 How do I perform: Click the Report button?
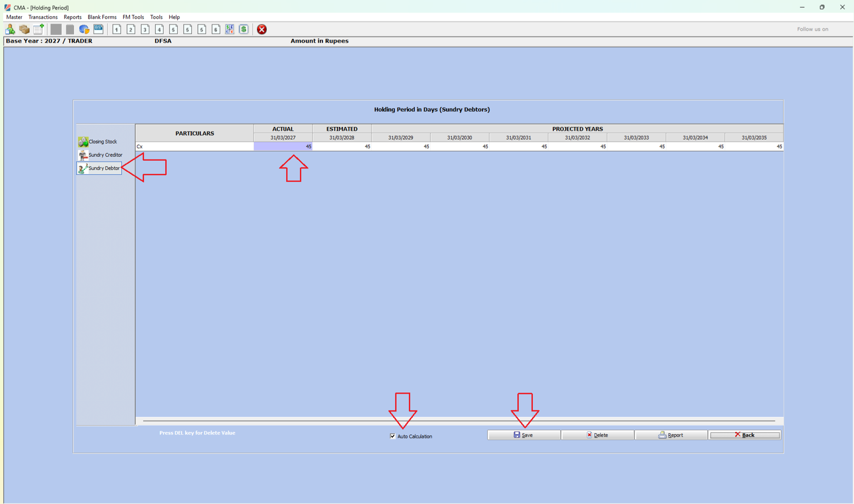tap(671, 435)
